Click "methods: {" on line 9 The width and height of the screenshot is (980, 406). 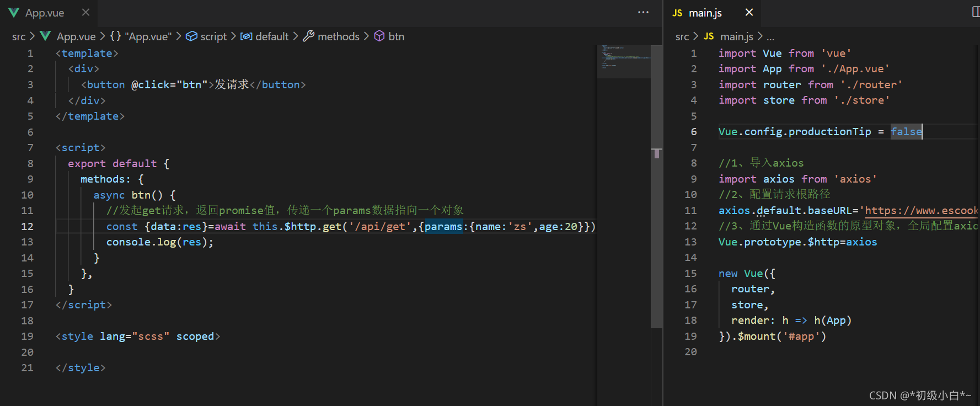click(x=112, y=179)
